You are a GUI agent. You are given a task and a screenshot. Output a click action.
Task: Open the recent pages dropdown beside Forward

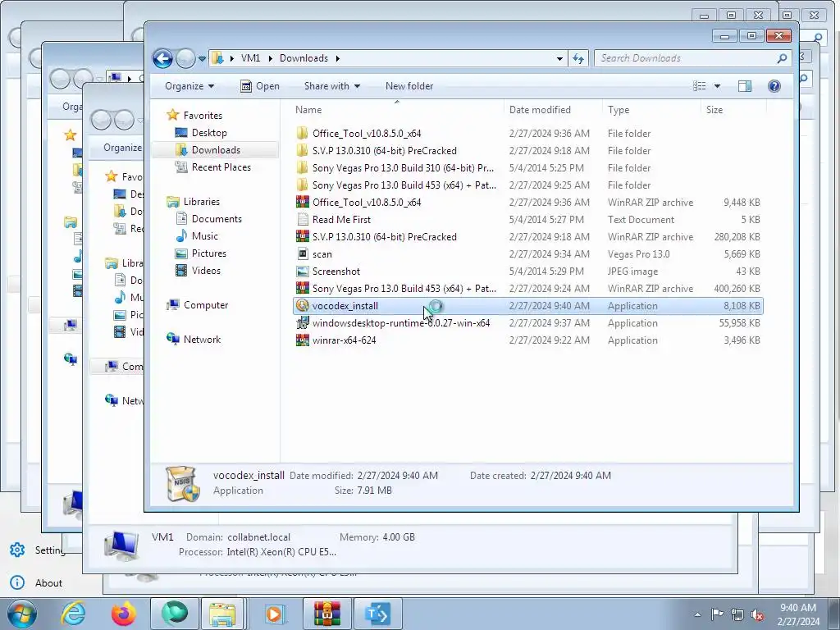coord(202,59)
